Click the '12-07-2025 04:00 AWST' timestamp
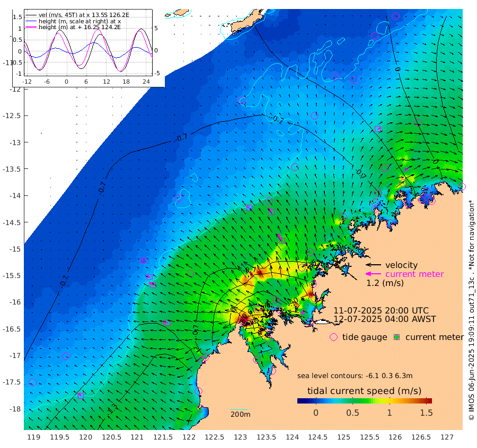Image resolution: width=477 pixels, height=448 pixels. [385, 319]
